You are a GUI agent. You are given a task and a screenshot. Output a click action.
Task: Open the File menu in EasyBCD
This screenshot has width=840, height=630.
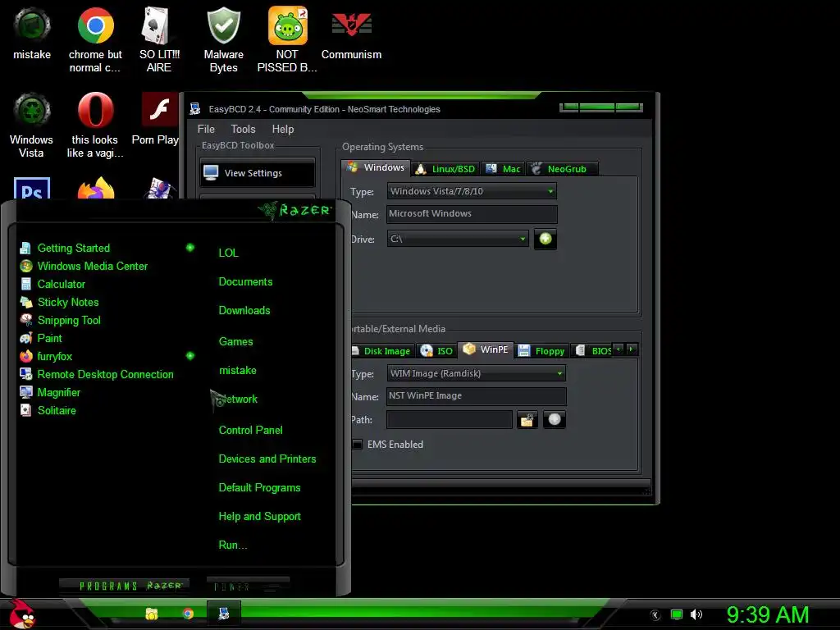[206, 129]
